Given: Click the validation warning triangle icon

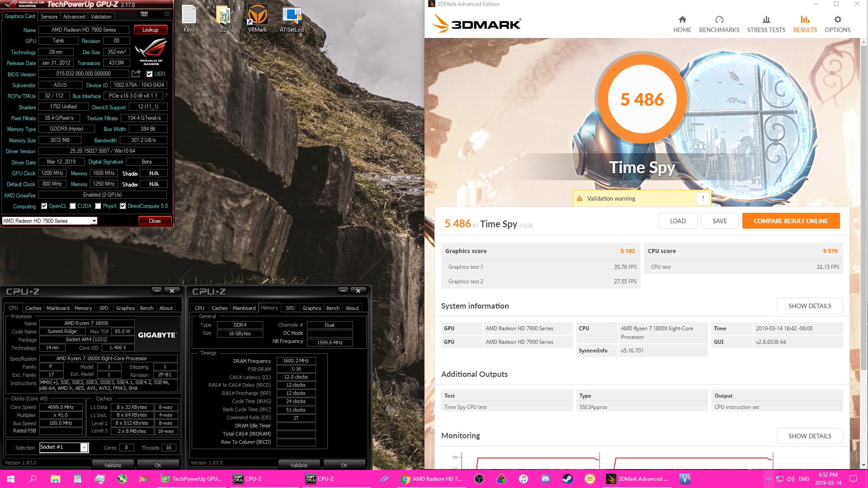Looking at the screenshot, I should coord(580,198).
